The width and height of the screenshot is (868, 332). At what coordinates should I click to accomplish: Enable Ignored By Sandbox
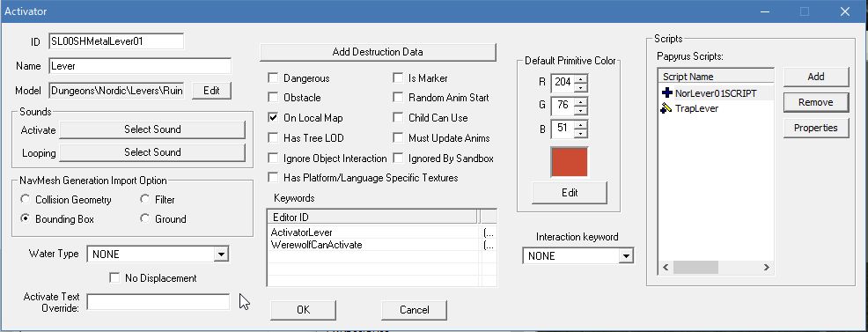pyautogui.click(x=398, y=159)
